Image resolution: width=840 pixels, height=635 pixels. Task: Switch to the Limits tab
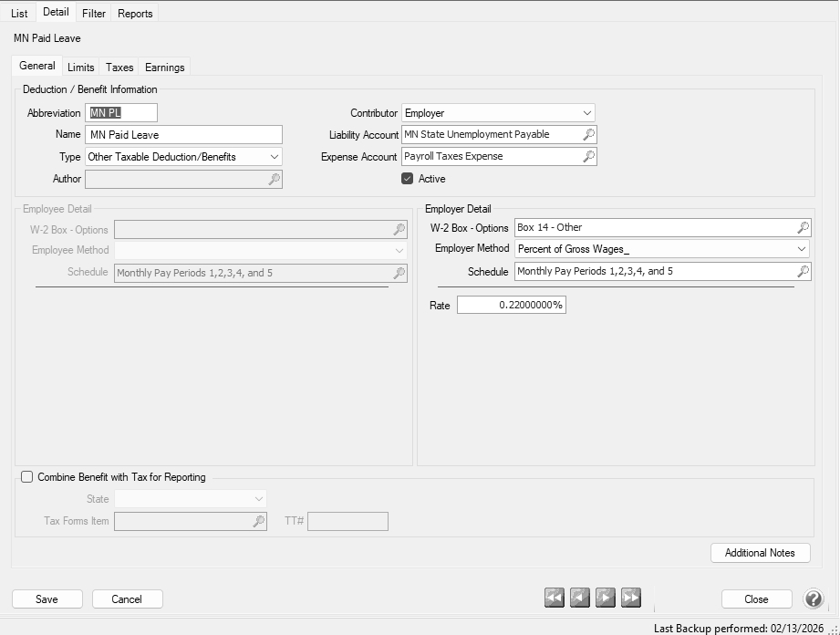tap(80, 68)
